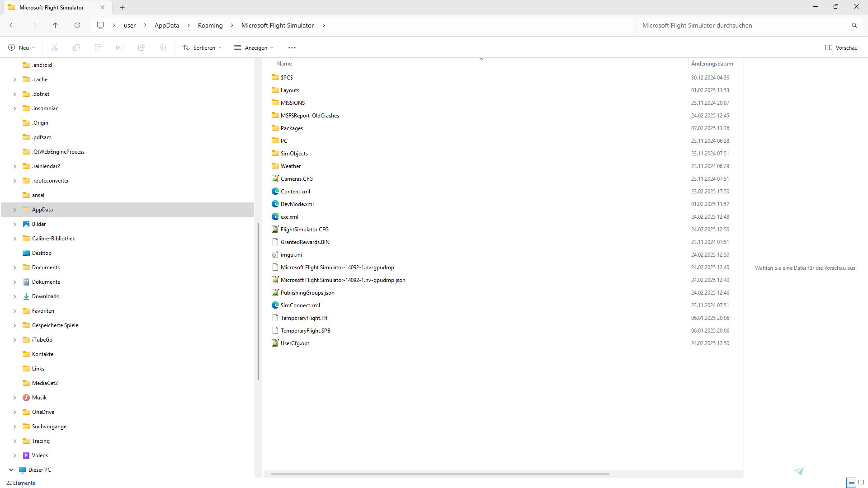This screenshot has width=868, height=488.
Task: Click the Paste clipboard icon
Action: [98, 47]
